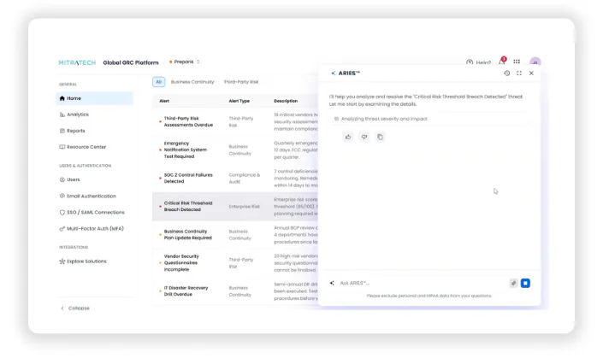Attach a file to ARIES message

[513, 284]
